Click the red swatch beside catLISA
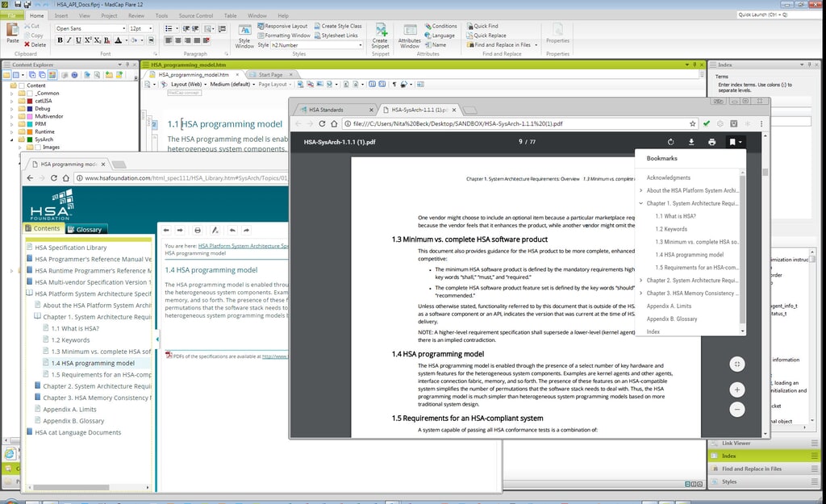 30,101
